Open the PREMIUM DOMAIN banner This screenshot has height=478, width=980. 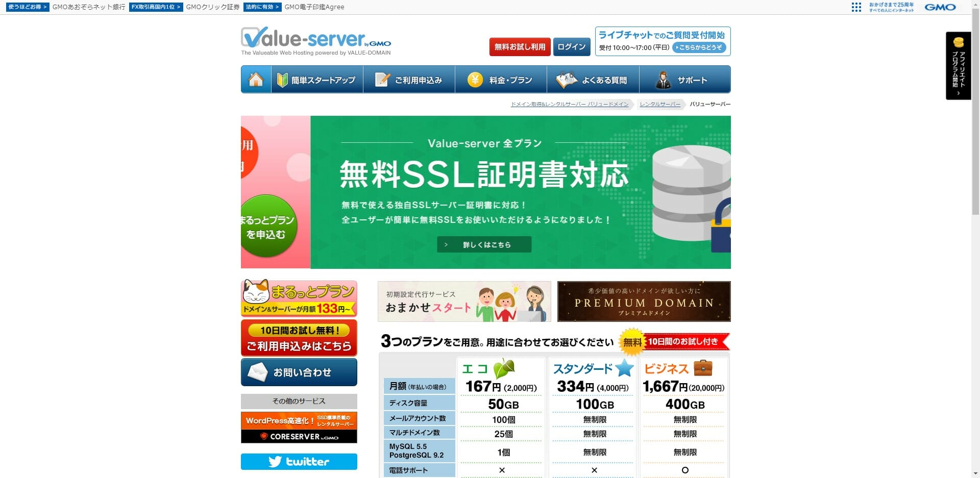click(x=644, y=301)
